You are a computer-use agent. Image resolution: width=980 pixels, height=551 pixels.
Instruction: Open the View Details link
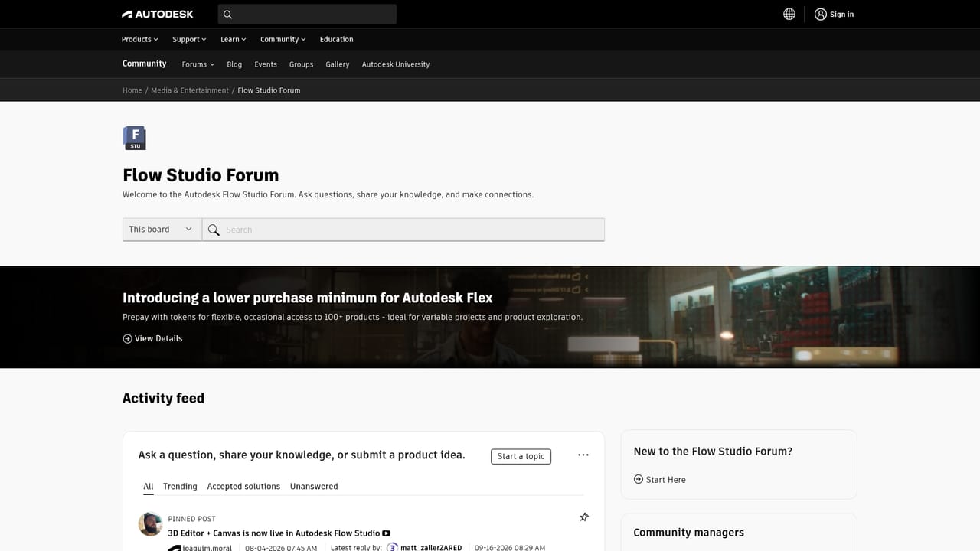coord(158,338)
